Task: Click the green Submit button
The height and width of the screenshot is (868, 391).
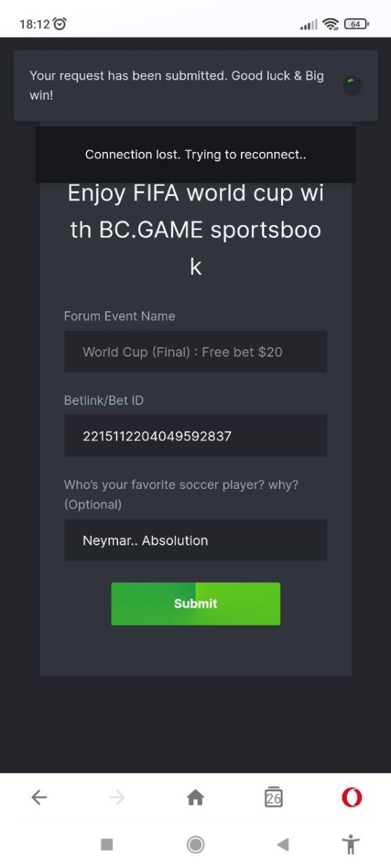Action: coord(195,603)
